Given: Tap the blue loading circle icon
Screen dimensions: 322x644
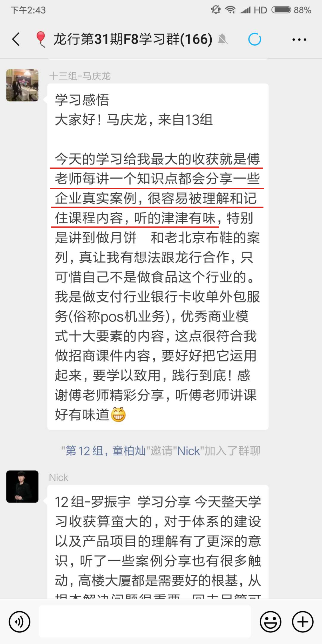Looking at the screenshot, I should (254, 39).
